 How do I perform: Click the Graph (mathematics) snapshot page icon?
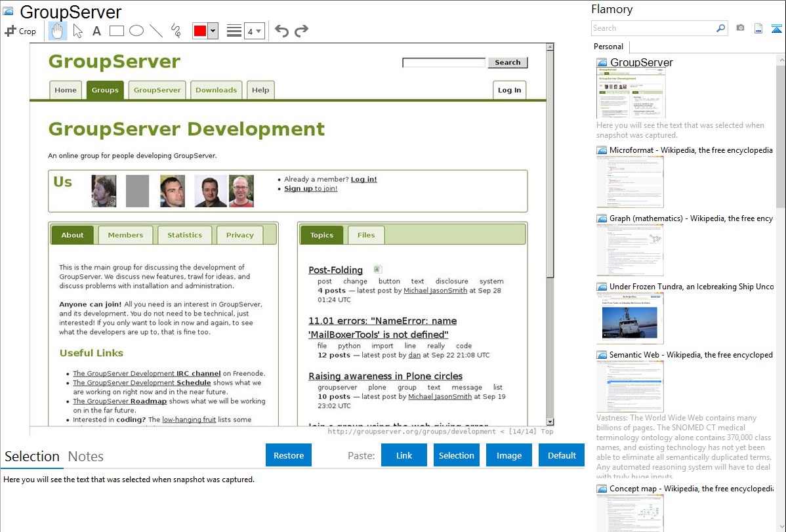point(602,218)
